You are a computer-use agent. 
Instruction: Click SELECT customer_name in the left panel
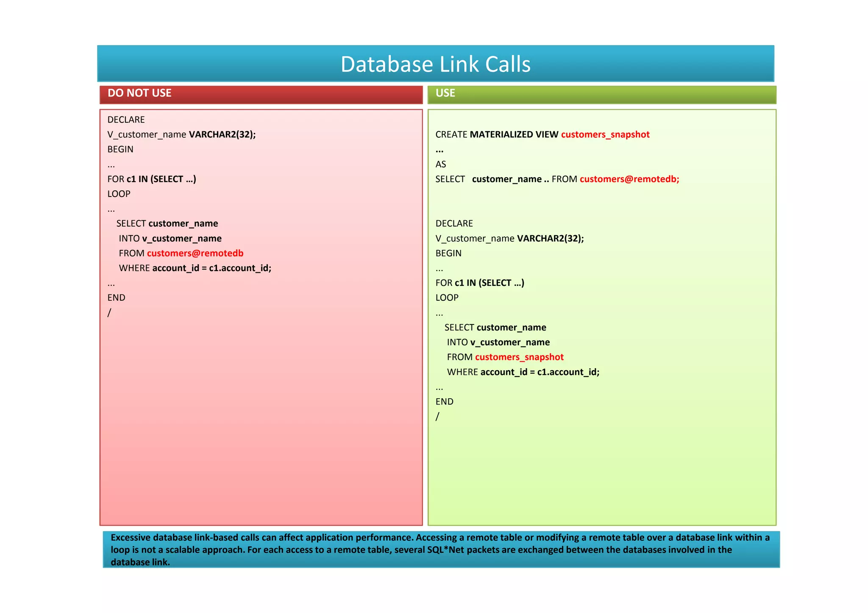[x=167, y=224]
